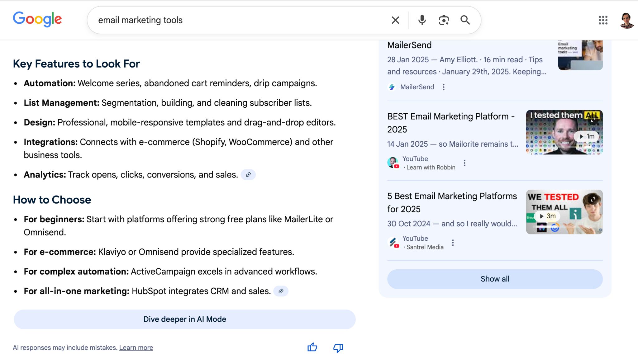Screen dimensions: 638x364
Task: Open the source link chip beside Analytics bullet
Action: pos(248,175)
